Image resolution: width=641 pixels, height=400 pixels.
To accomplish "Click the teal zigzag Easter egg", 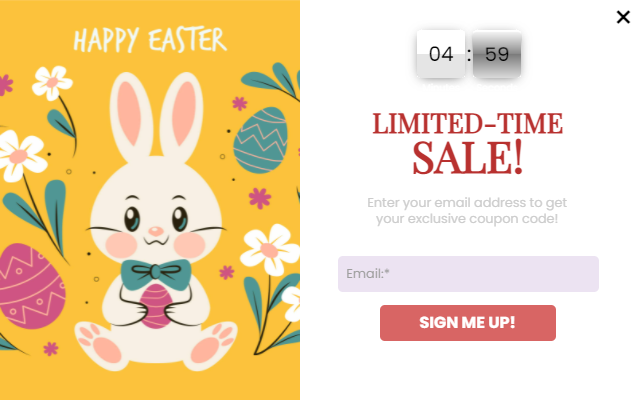I will point(260,140).
